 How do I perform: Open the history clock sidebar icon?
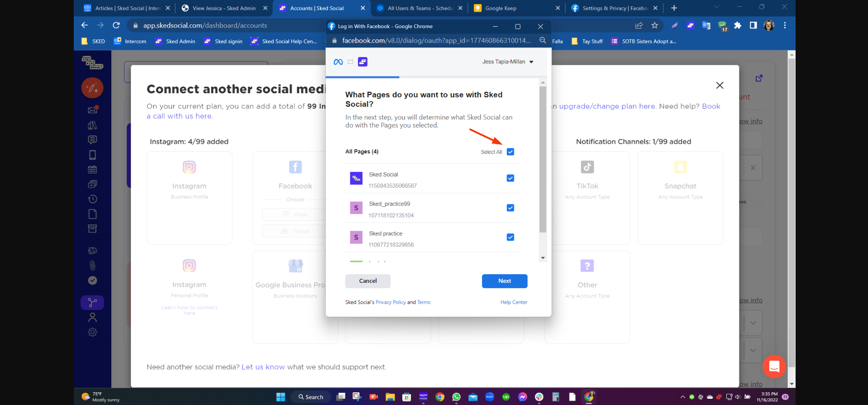(x=92, y=199)
